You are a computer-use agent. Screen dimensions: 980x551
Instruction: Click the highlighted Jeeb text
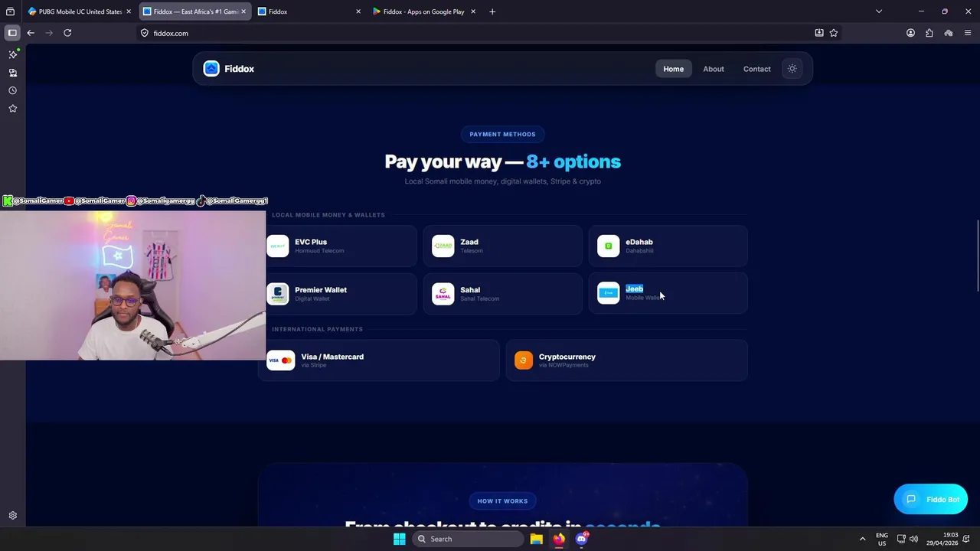click(635, 289)
